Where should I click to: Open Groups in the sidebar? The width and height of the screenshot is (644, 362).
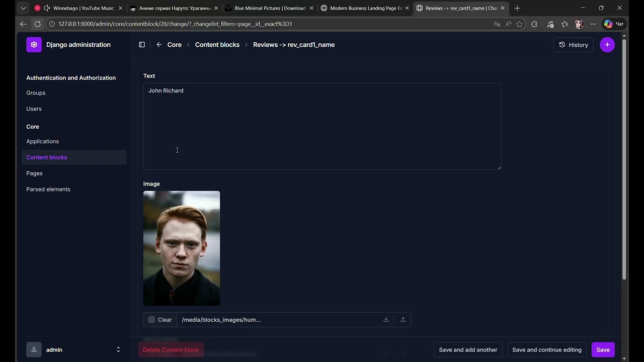tap(36, 93)
